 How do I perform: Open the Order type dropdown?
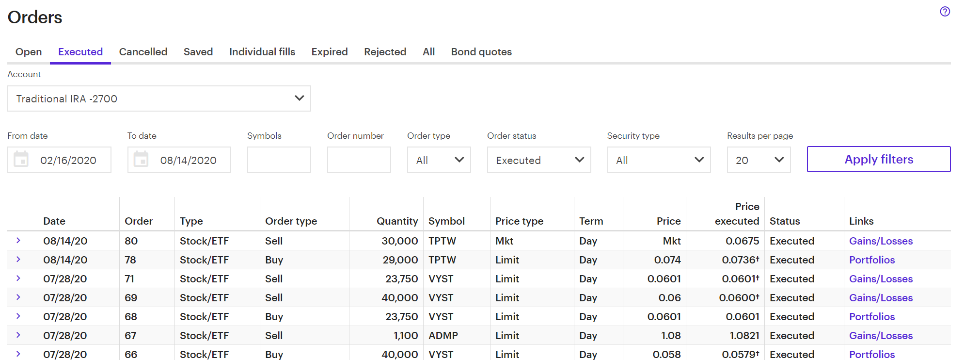[x=439, y=160]
